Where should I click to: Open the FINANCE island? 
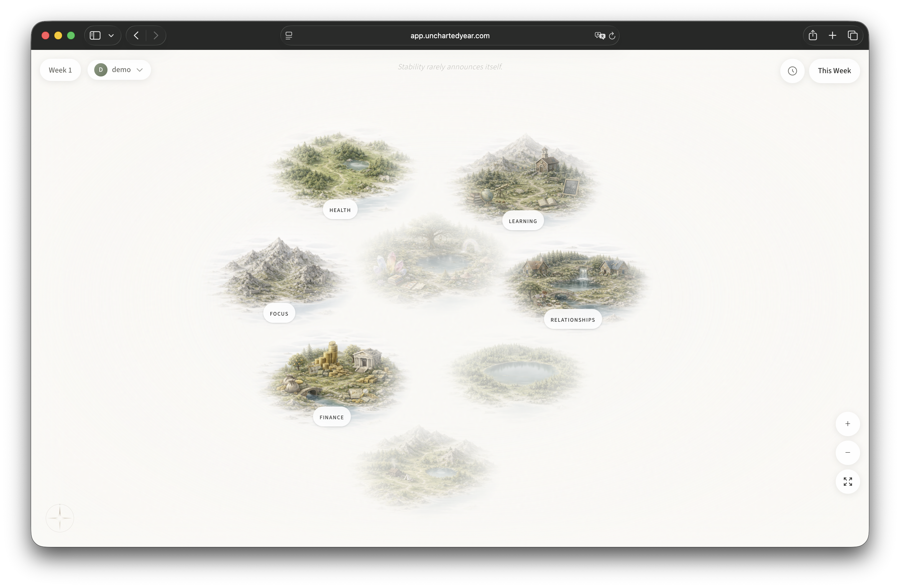[332, 417]
